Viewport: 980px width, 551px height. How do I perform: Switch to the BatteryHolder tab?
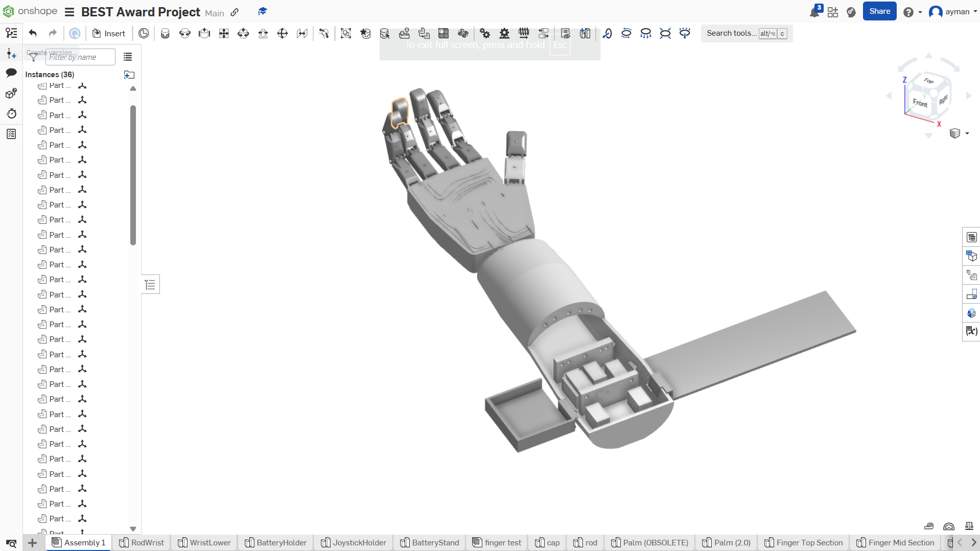coord(275,542)
